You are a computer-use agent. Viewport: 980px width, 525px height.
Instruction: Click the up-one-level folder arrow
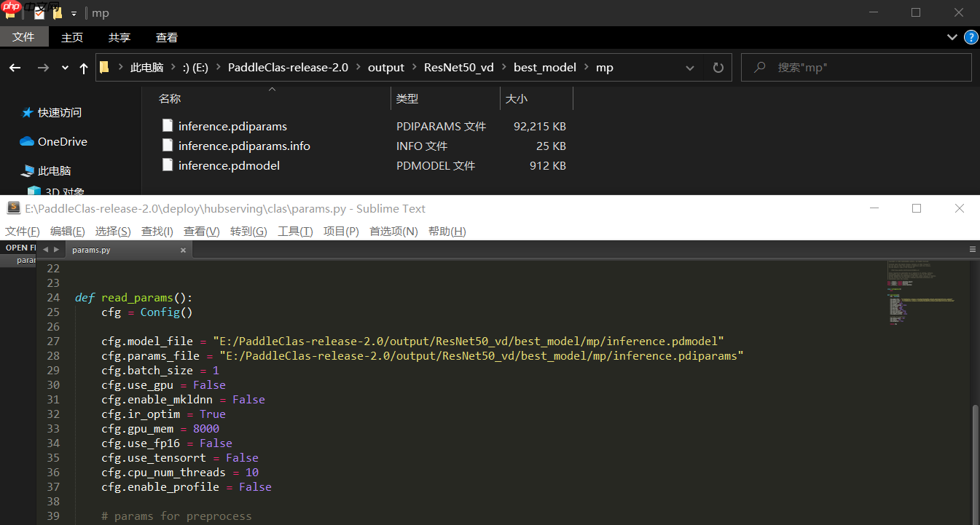point(83,67)
